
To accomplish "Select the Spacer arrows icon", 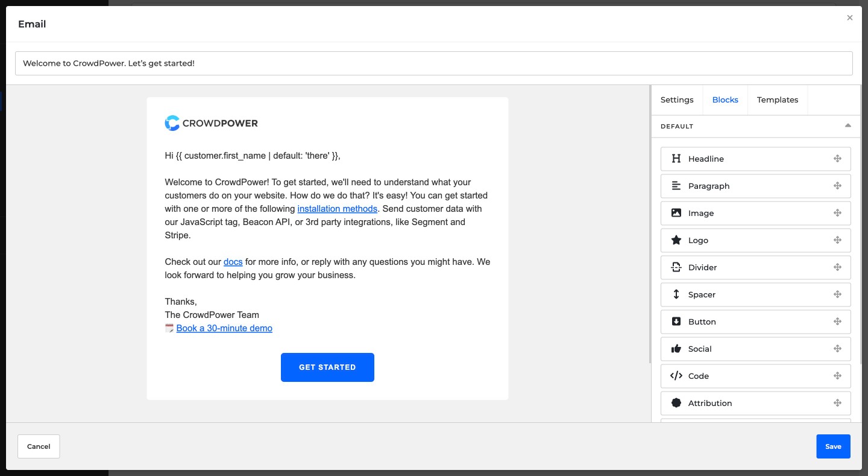I will pos(676,294).
